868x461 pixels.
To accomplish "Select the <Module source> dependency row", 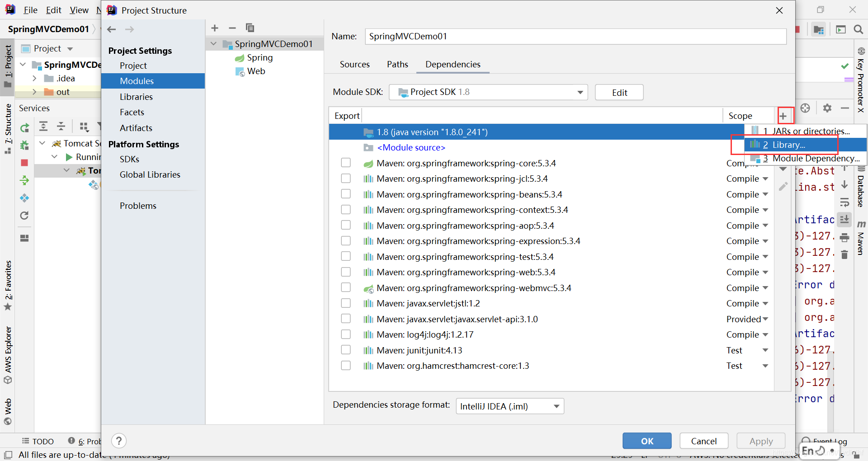I will tap(537, 148).
